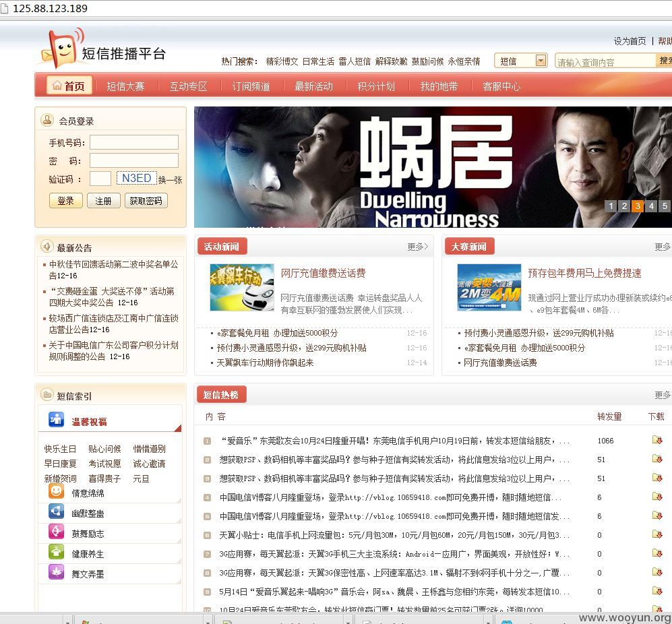Image resolution: width=672 pixels, height=624 pixels.
Task: Select banner slide 2
Action: click(x=624, y=206)
